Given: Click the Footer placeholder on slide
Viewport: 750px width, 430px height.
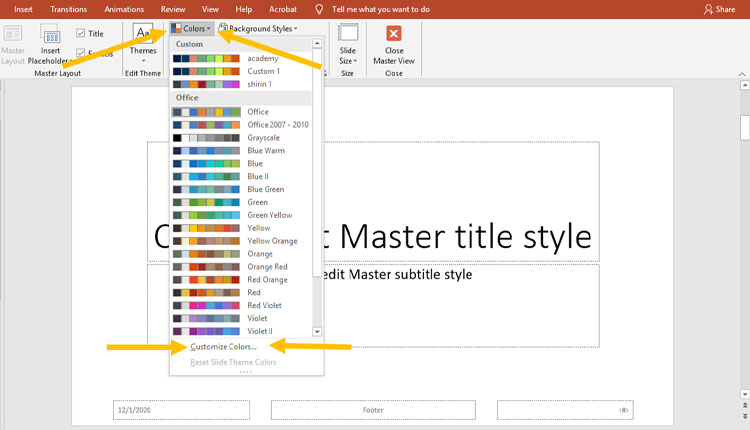Looking at the screenshot, I should point(372,410).
